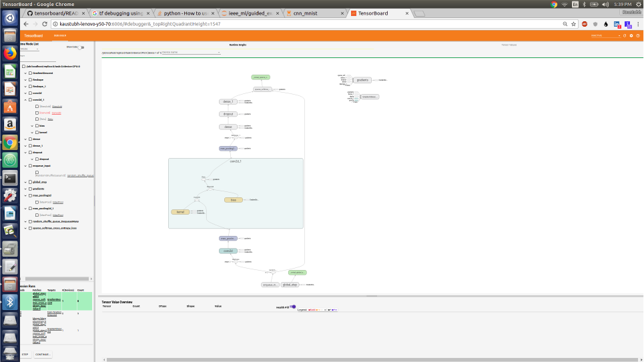Click the TensorBoard logo text in header

click(x=33, y=36)
